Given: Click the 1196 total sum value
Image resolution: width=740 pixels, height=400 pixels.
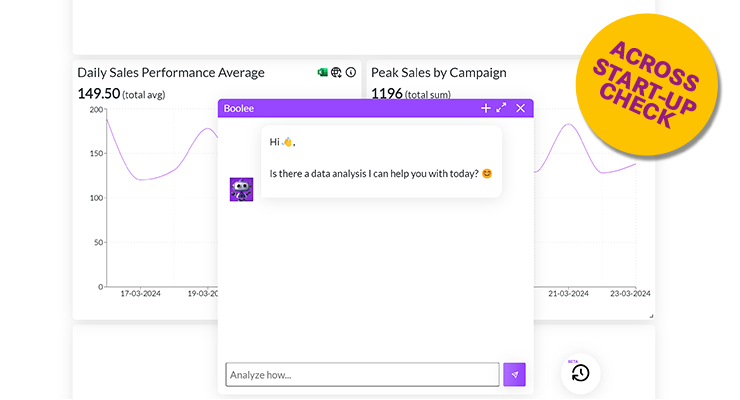Looking at the screenshot, I should click(386, 93).
